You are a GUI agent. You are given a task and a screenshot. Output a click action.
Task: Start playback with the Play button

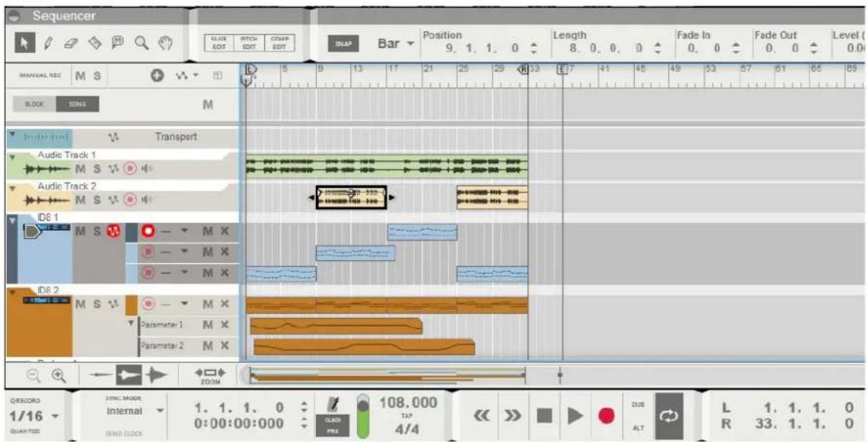point(574,416)
